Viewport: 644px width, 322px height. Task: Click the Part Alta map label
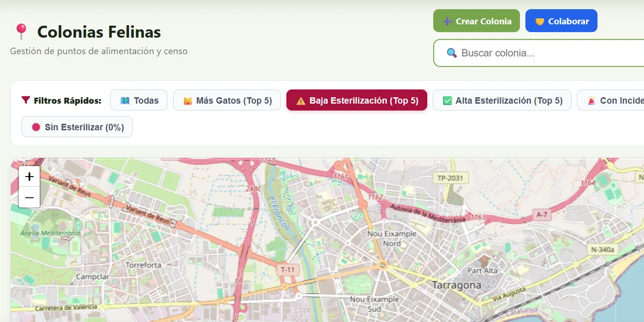click(x=482, y=270)
